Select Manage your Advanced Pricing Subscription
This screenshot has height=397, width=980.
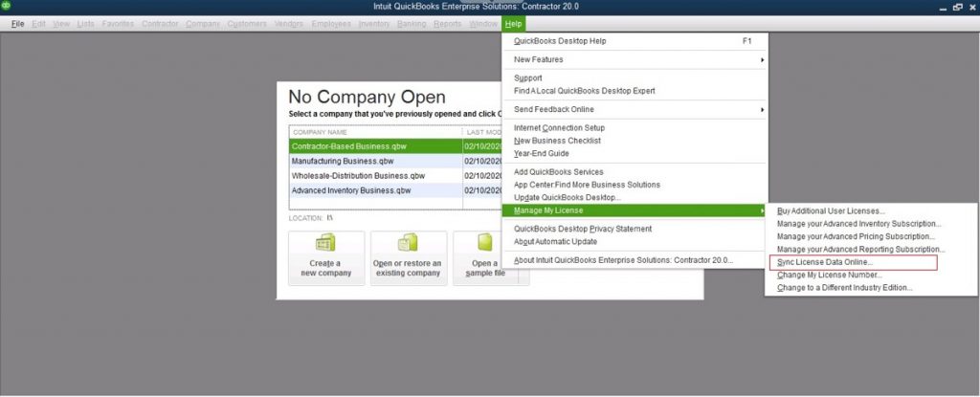pyautogui.click(x=871, y=237)
